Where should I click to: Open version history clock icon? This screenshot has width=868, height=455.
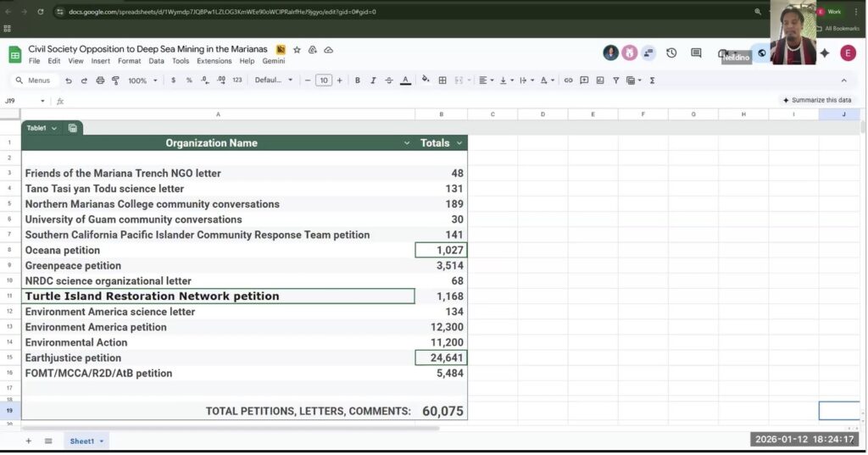coord(671,53)
